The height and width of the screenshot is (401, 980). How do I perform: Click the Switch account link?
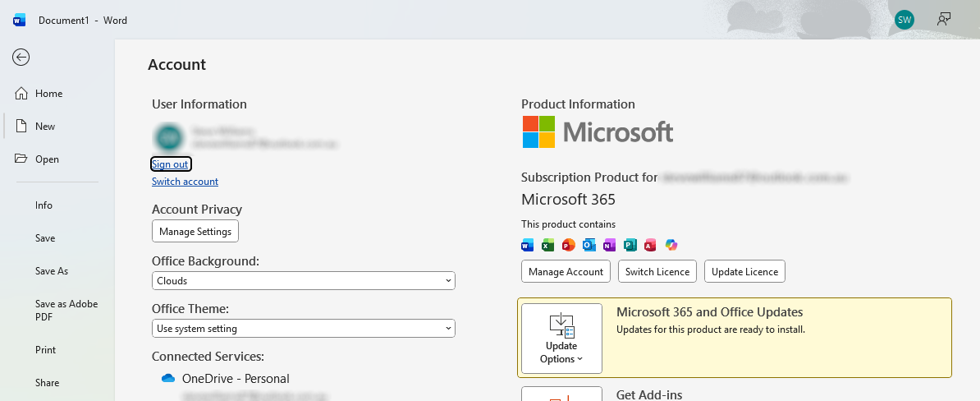tap(185, 182)
